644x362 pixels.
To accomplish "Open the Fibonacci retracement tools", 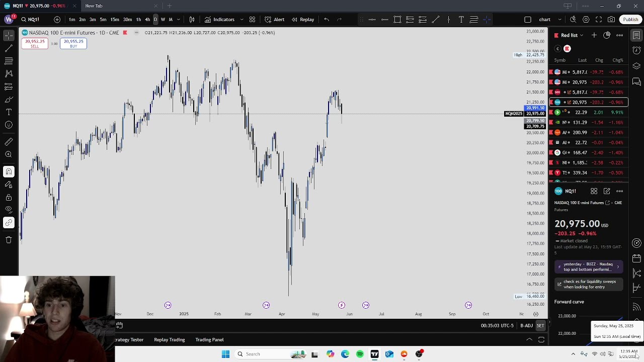I will point(9,61).
